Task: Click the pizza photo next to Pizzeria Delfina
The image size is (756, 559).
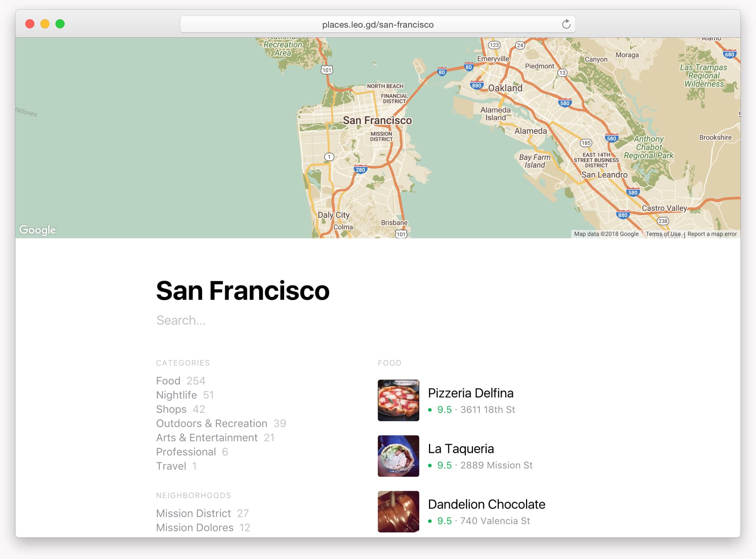Action: coord(398,401)
